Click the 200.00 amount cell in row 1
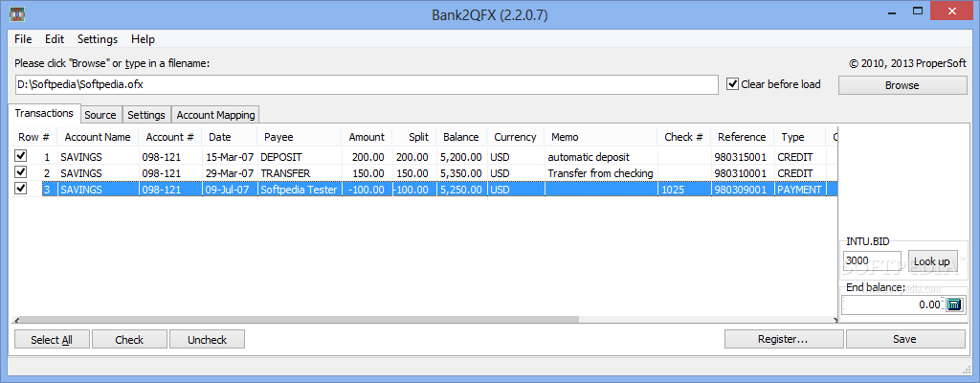Viewport: 980px width, 383px height. click(367, 156)
